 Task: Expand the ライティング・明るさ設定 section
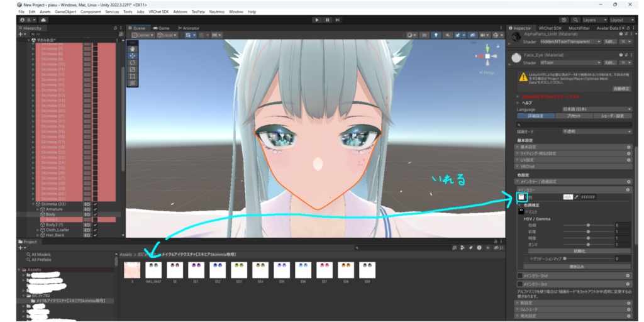574,153
